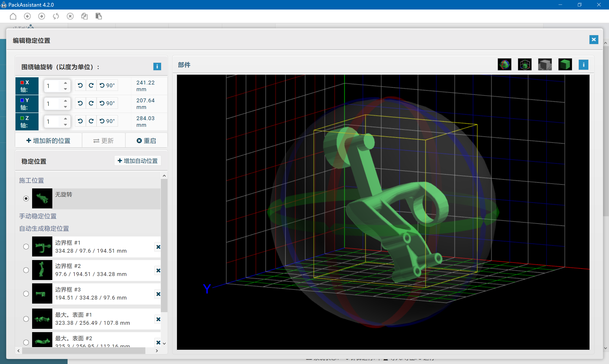Rotate counter-clockwise around X axis
The width and height of the screenshot is (609, 364).
[80, 85]
